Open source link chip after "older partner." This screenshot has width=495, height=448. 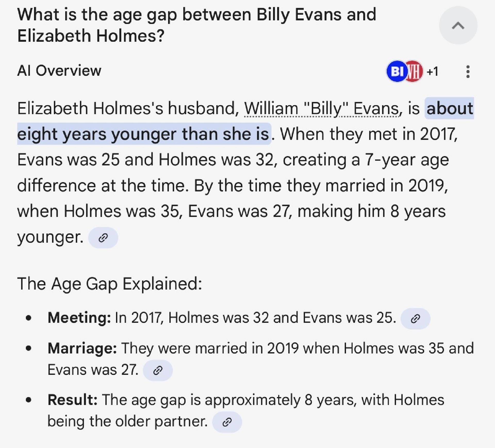click(227, 422)
